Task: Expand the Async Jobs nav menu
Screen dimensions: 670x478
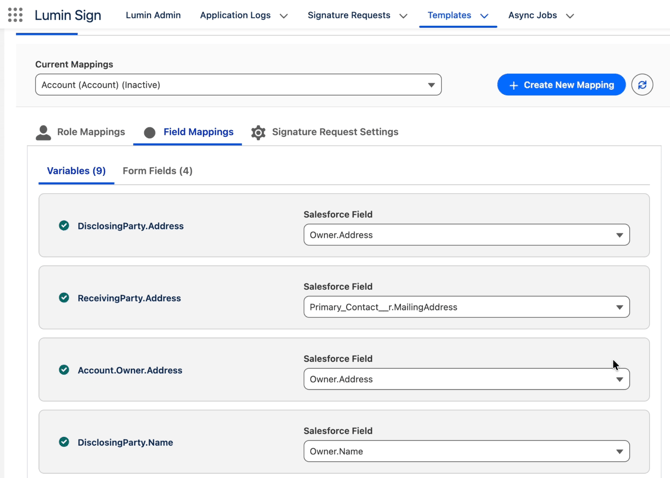Action: [x=570, y=16]
